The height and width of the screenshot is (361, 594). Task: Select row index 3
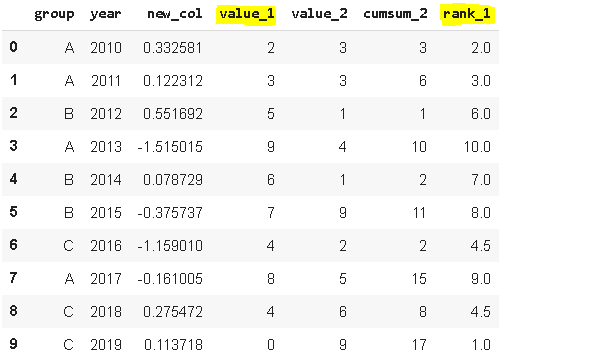pos(13,146)
